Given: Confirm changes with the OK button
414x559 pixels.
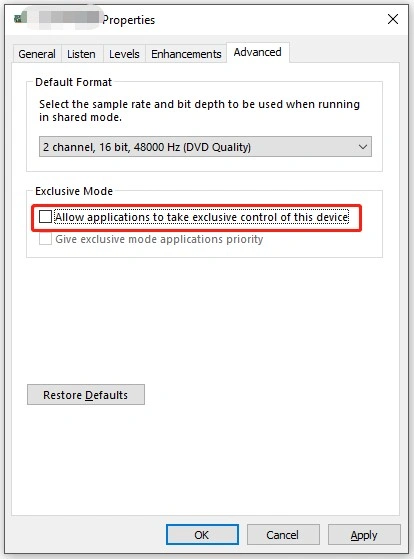Looking at the screenshot, I should [202, 535].
